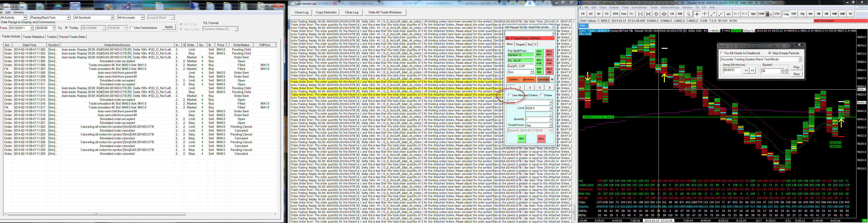Click the Flatten button in trade window
The width and height of the screenshot is (868, 223).
point(514,80)
